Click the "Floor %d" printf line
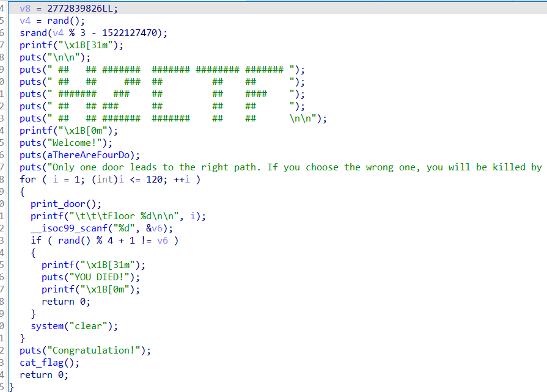Image resolution: width=547 pixels, height=392 pixels. click(x=118, y=216)
